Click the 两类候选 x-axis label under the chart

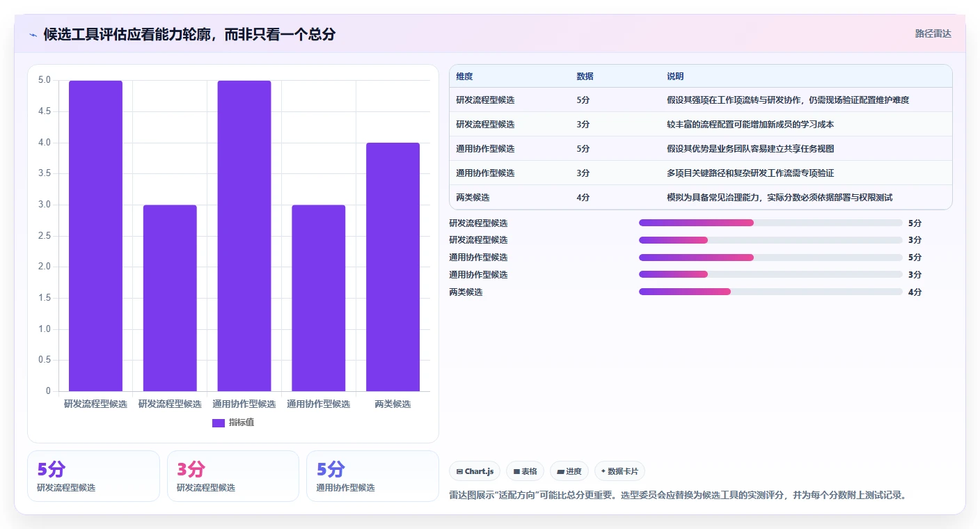click(x=393, y=404)
